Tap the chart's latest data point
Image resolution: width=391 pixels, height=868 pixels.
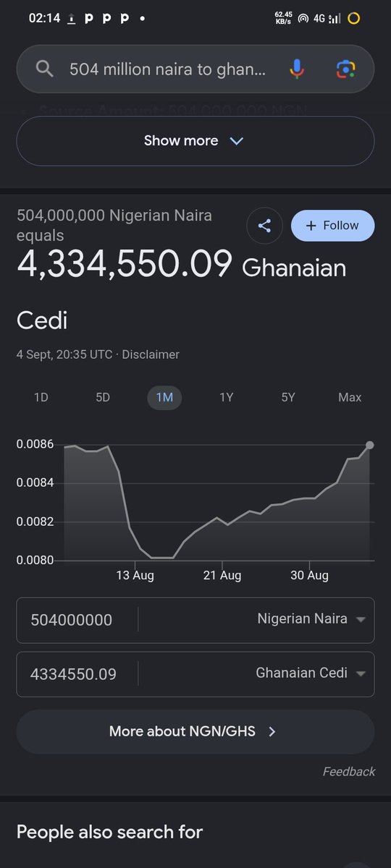tap(370, 445)
